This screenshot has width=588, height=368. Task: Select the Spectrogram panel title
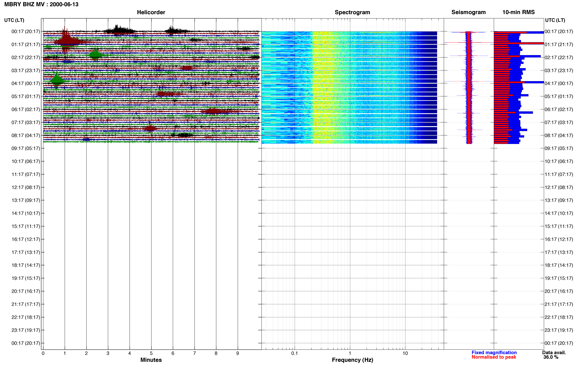point(352,12)
